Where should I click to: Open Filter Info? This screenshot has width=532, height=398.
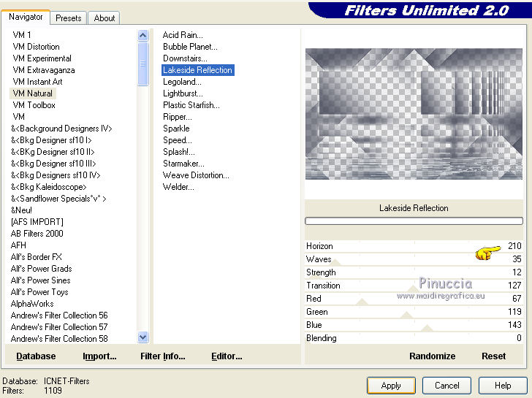[163, 356]
